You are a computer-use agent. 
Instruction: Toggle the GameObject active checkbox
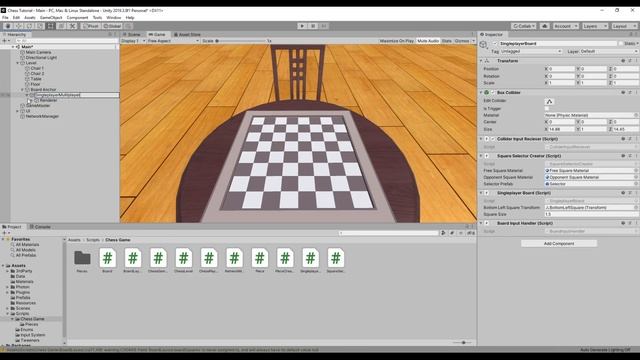click(x=495, y=43)
